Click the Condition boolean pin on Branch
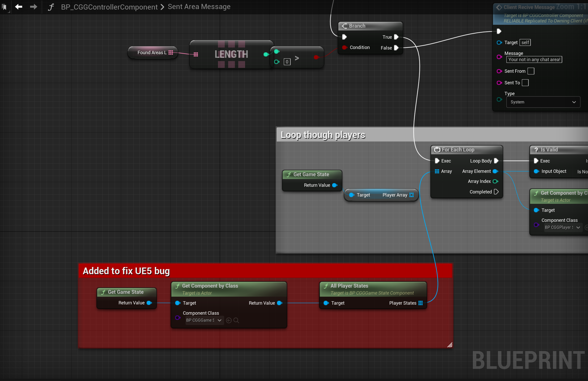Viewport: 588px width, 381px height. [x=344, y=47]
